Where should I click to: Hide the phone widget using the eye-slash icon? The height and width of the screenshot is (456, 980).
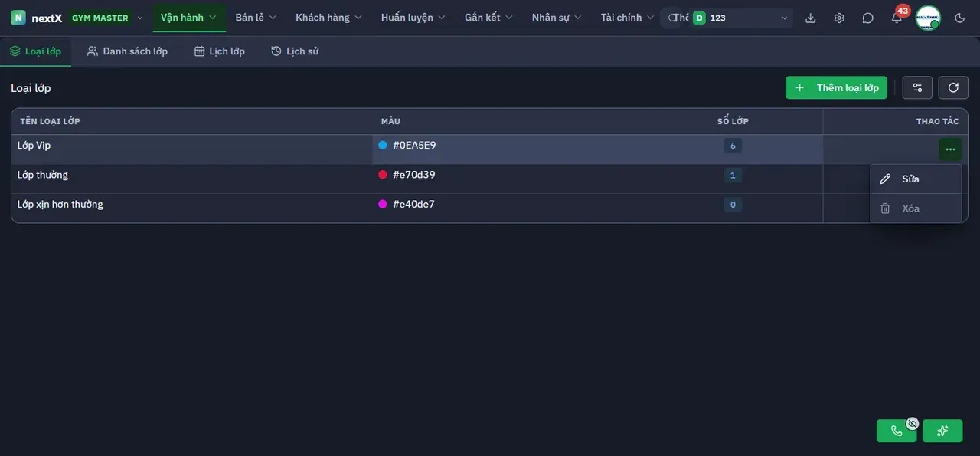coord(912,423)
